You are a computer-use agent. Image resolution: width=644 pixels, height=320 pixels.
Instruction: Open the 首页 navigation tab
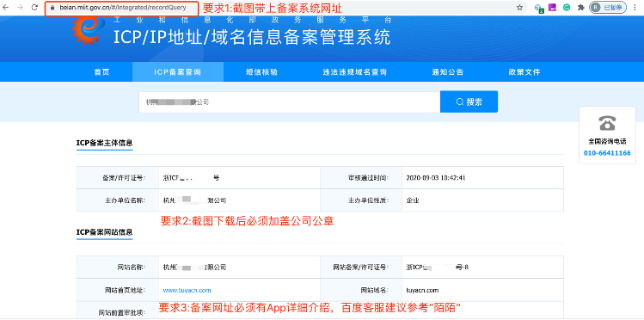point(101,72)
